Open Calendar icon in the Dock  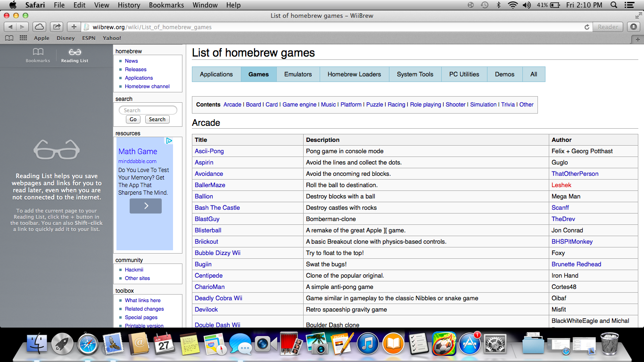coord(164,344)
